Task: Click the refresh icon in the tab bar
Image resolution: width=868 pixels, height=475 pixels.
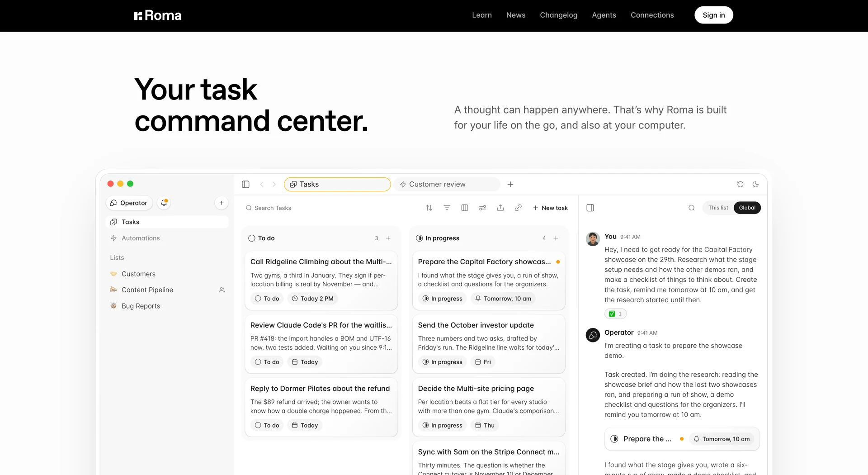Action: coord(740,184)
